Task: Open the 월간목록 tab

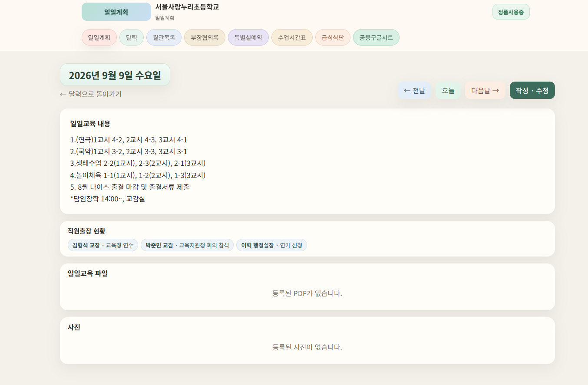Action: [164, 37]
